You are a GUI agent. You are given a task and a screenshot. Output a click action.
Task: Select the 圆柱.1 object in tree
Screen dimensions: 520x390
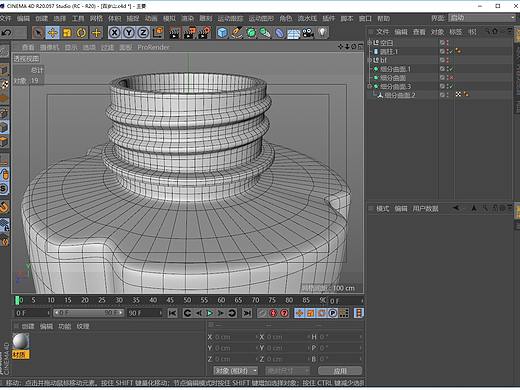[389, 51]
